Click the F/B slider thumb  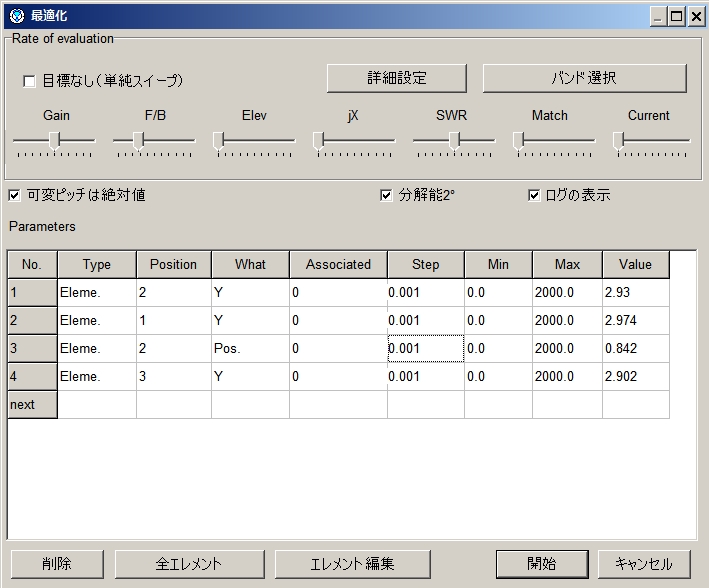[138, 141]
